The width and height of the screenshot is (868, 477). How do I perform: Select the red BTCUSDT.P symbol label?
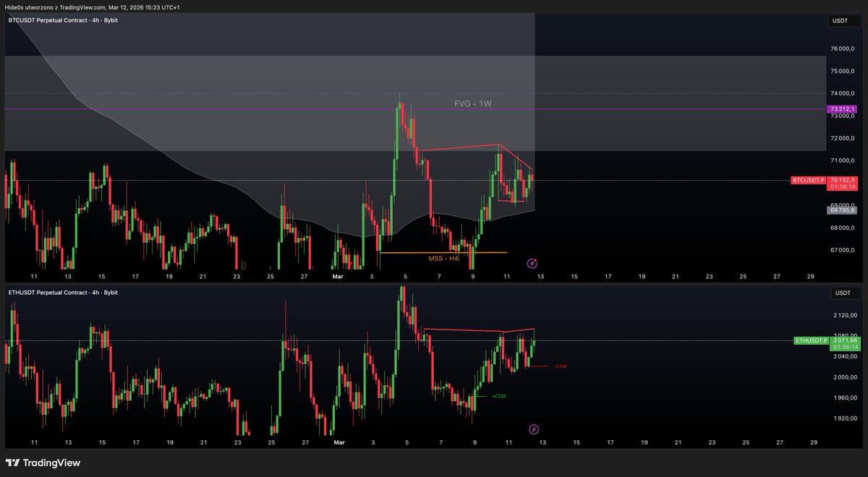[809, 180]
